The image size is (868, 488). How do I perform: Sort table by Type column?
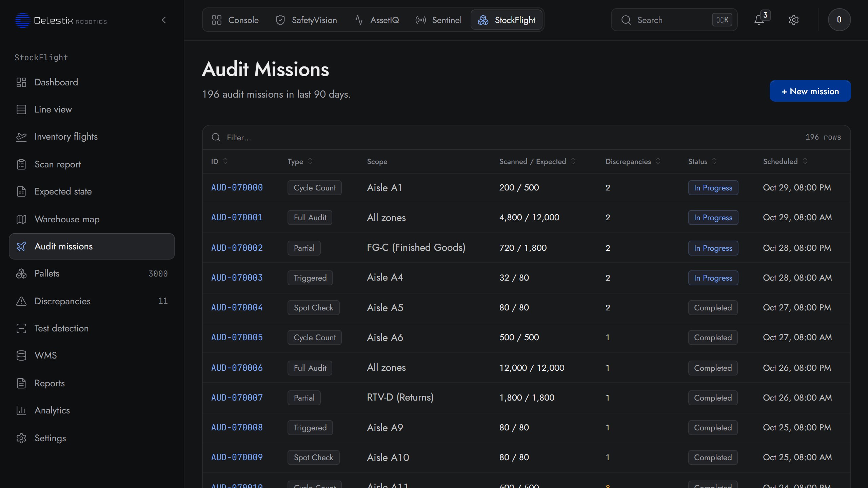click(x=300, y=161)
